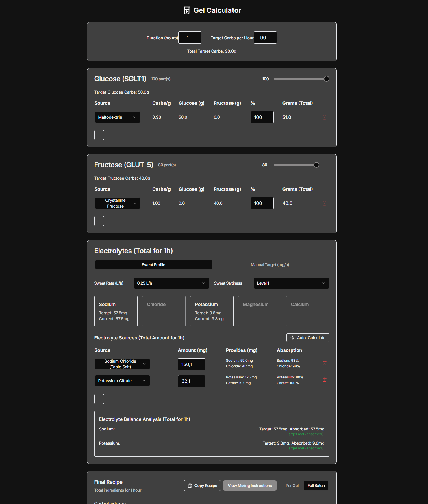Select the Manual Target (mg/h) tab

pyautogui.click(x=270, y=265)
